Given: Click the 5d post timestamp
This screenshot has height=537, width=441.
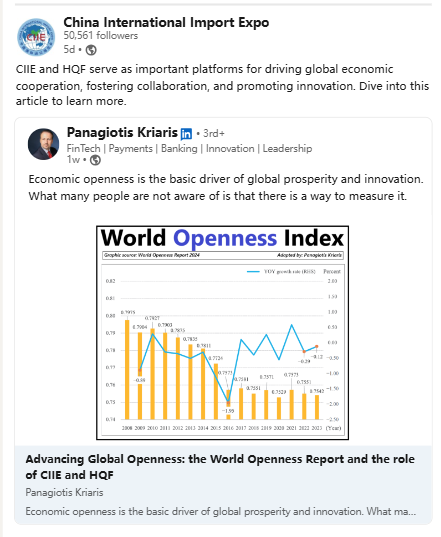Looking at the screenshot, I should pos(69,50).
